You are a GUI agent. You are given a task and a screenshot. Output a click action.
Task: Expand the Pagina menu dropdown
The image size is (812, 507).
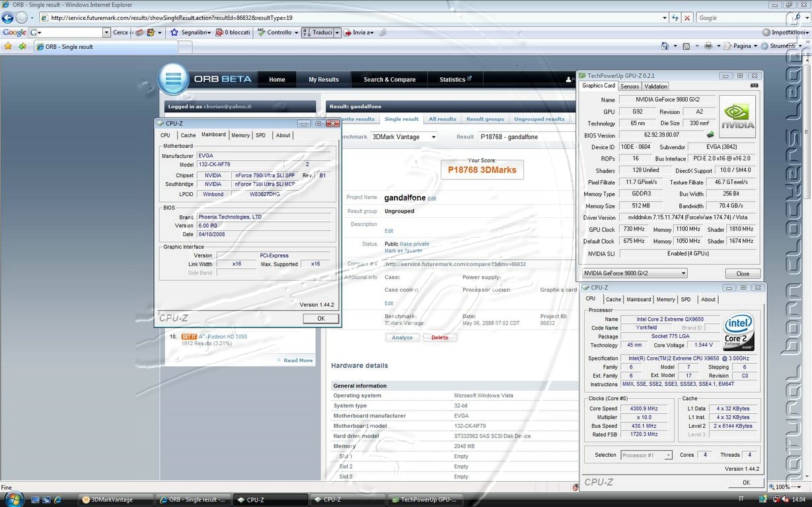755,46
